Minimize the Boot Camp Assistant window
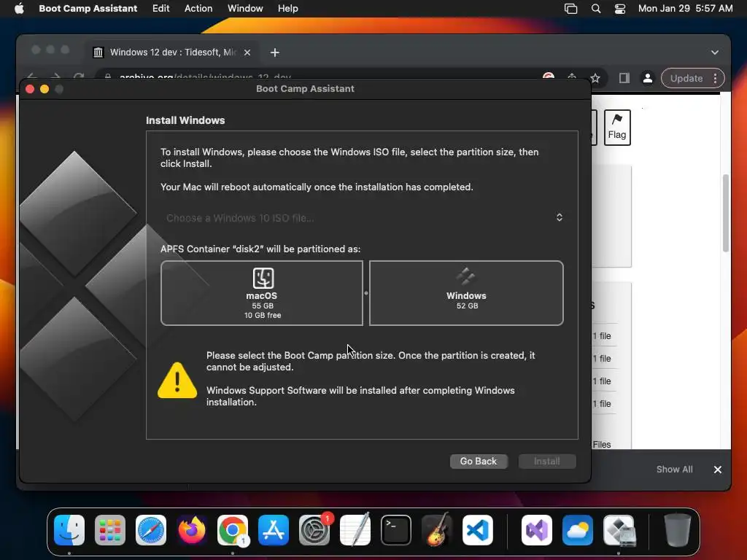 click(x=44, y=89)
